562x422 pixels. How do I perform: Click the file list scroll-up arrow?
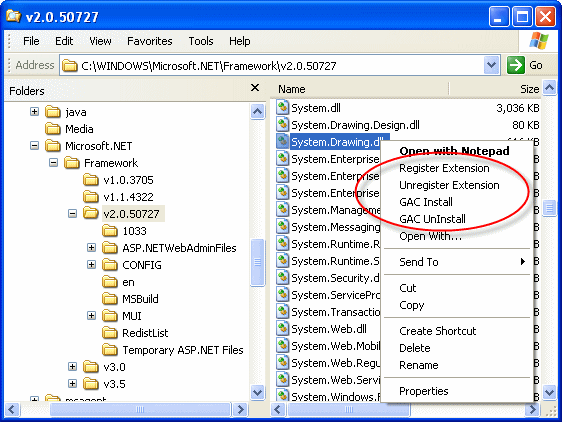click(x=549, y=87)
